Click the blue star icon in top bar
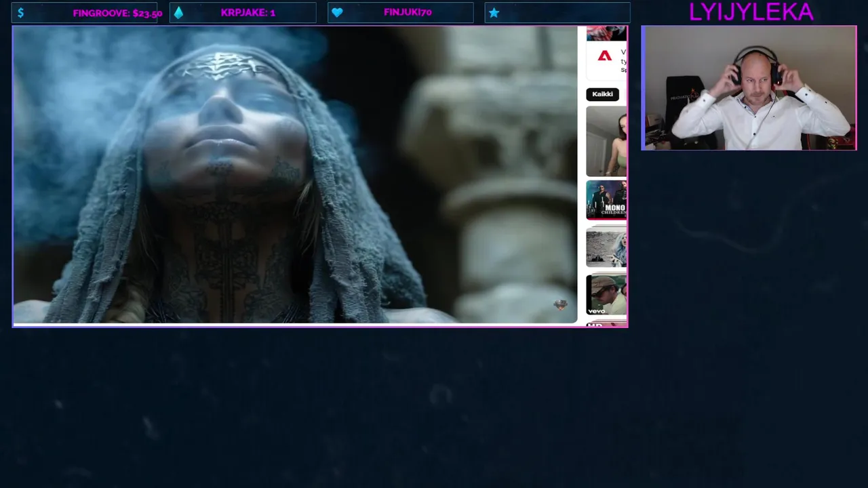Image resolution: width=868 pixels, height=488 pixels. [494, 12]
